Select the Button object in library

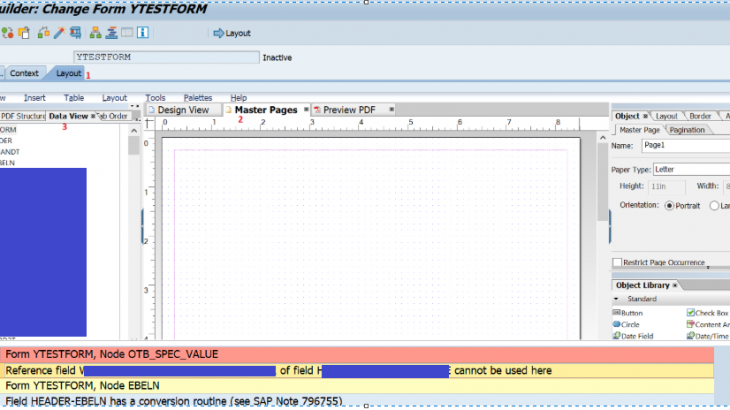tap(628, 313)
